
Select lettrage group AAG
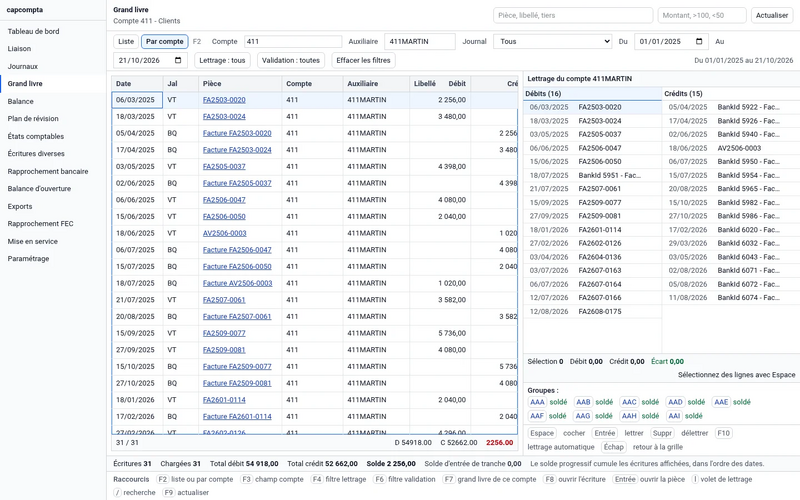[x=583, y=416]
